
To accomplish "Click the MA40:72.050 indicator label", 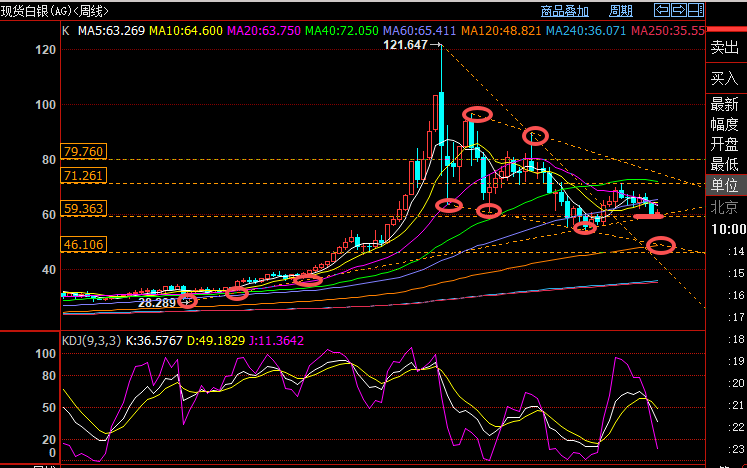I will click(342, 31).
